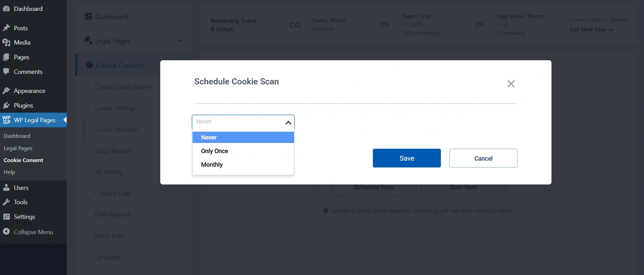Image resolution: width=644 pixels, height=275 pixels.
Task: Open the Media library from the sidebar
Action: 7,42
